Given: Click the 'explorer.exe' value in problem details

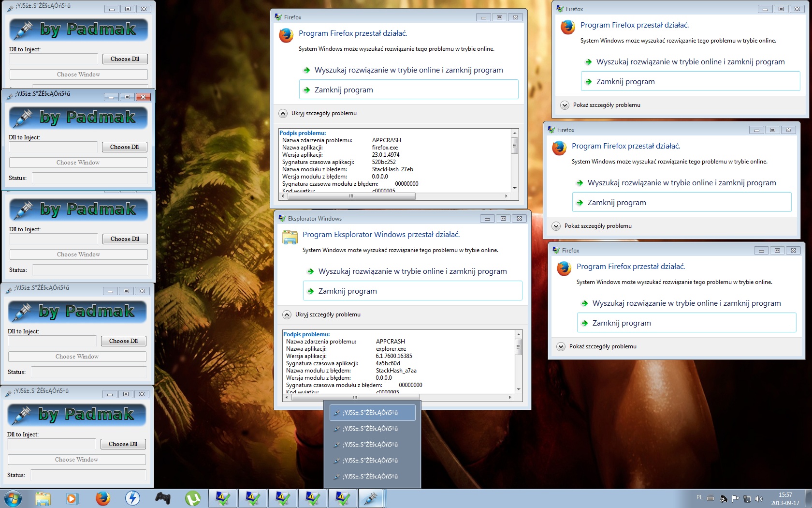Looking at the screenshot, I should click(x=391, y=349).
